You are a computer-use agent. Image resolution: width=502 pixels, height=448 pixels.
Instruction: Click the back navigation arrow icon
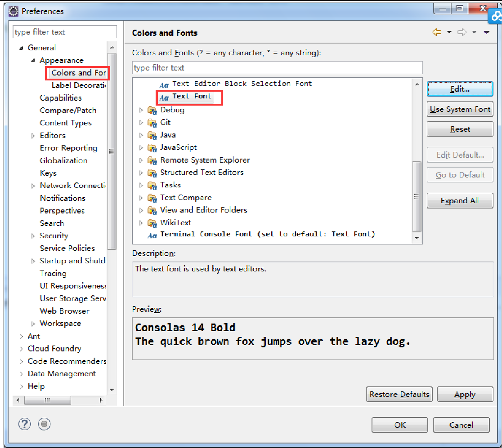[x=436, y=32]
